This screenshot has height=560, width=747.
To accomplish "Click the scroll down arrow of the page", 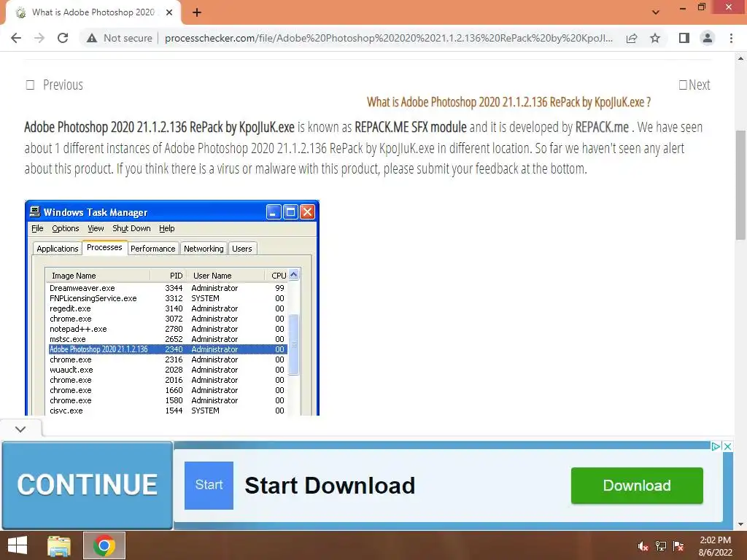I will tap(740, 524).
